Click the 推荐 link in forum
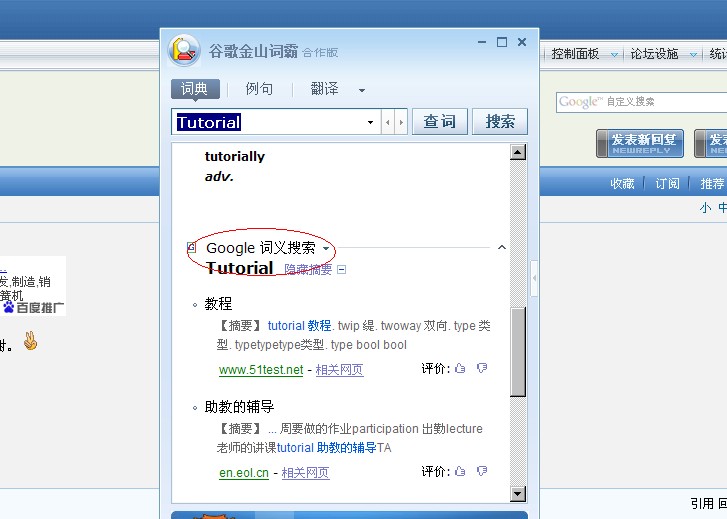The width and height of the screenshot is (727, 519). pyautogui.click(x=712, y=184)
